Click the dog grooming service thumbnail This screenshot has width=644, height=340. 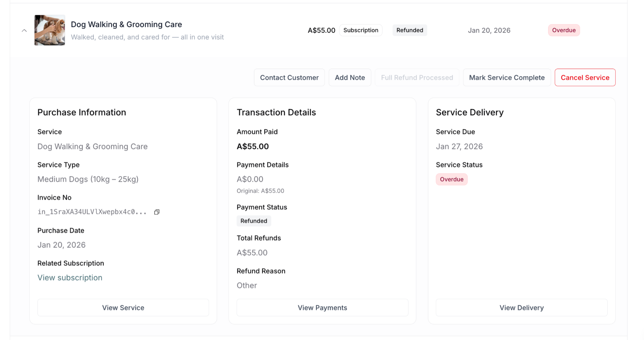pos(50,30)
